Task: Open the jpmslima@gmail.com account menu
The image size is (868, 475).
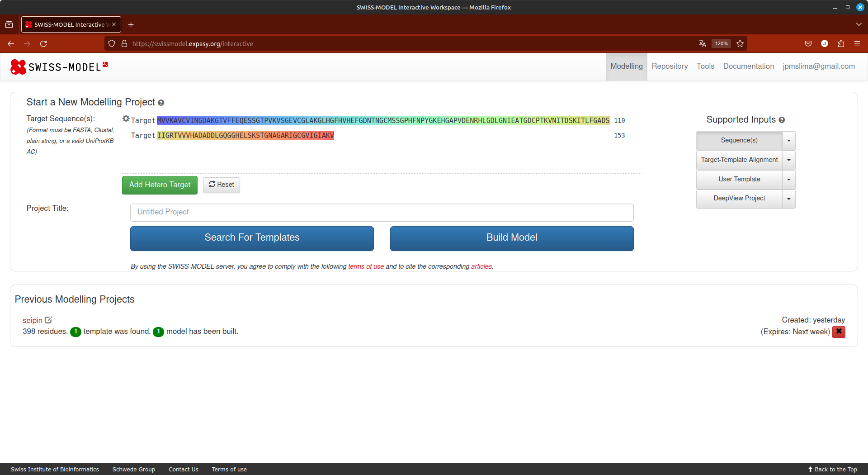Action: pyautogui.click(x=819, y=66)
